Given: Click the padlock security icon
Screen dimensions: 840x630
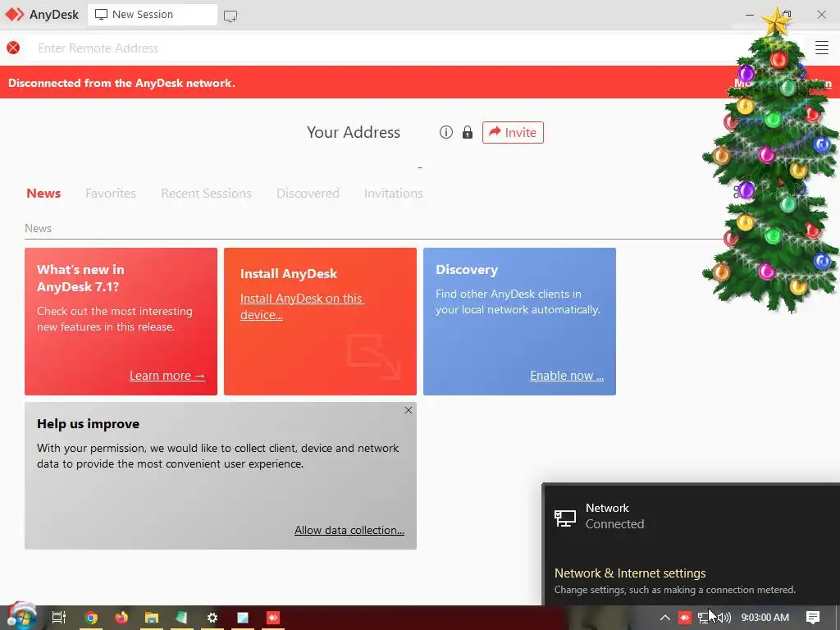Looking at the screenshot, I should 467,132.
